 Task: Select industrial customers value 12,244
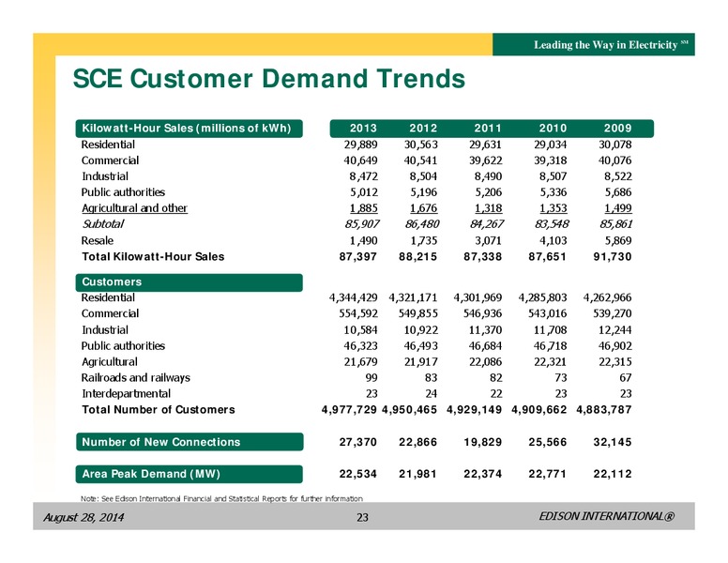tap(615, 330)
